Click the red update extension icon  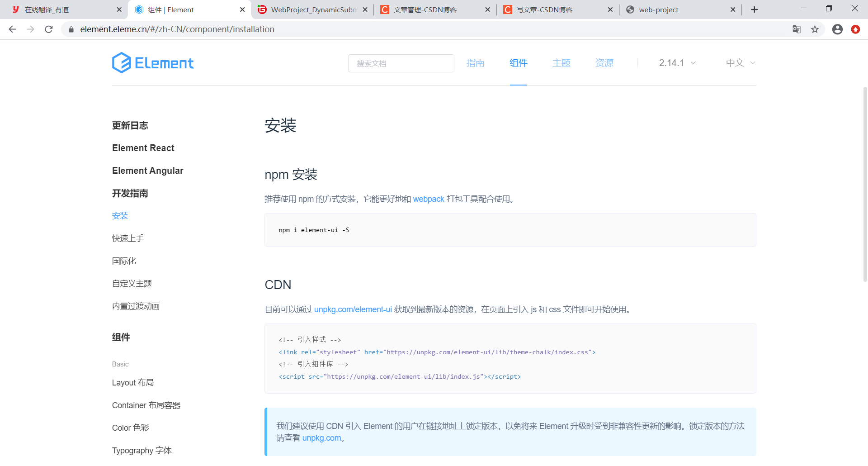coord(855,29)
